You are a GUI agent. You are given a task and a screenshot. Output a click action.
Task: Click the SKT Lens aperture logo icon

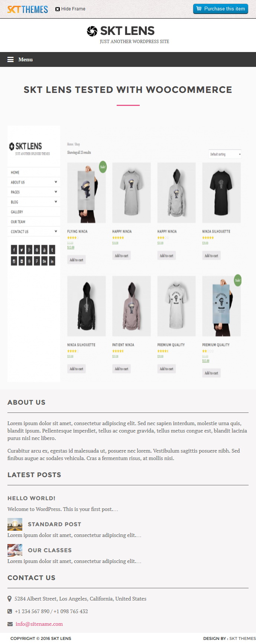pyautogui.click(x=92, y=31)
